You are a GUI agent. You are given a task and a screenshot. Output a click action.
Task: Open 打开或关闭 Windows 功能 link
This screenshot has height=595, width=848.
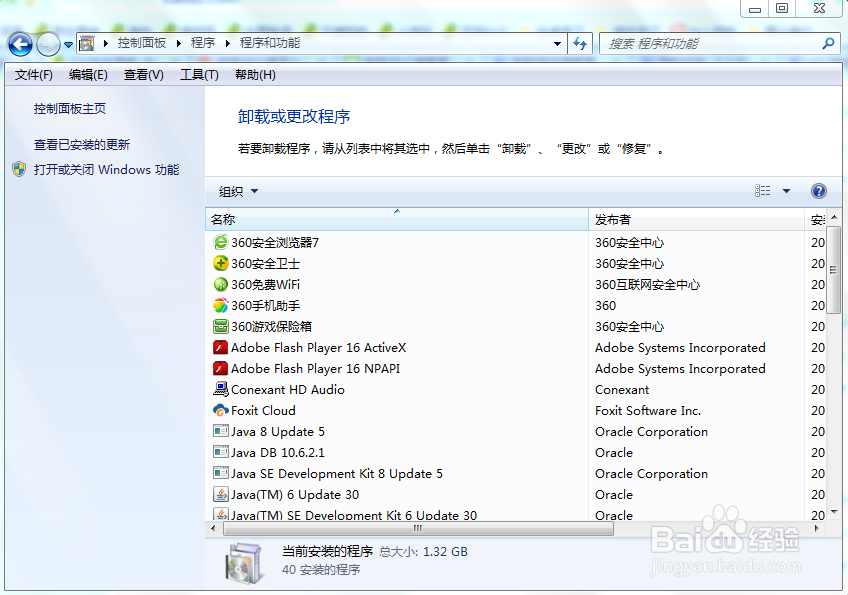(107, 170)
